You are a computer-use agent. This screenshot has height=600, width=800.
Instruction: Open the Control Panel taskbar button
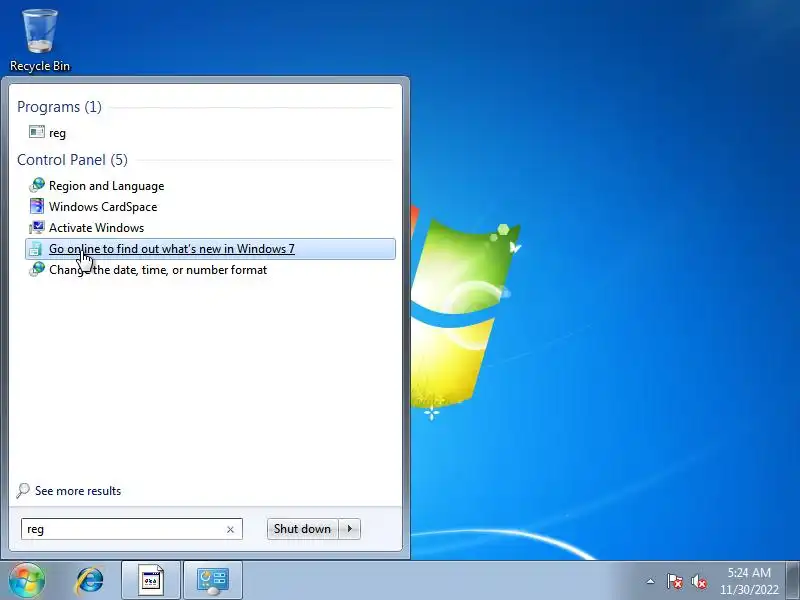213,581
